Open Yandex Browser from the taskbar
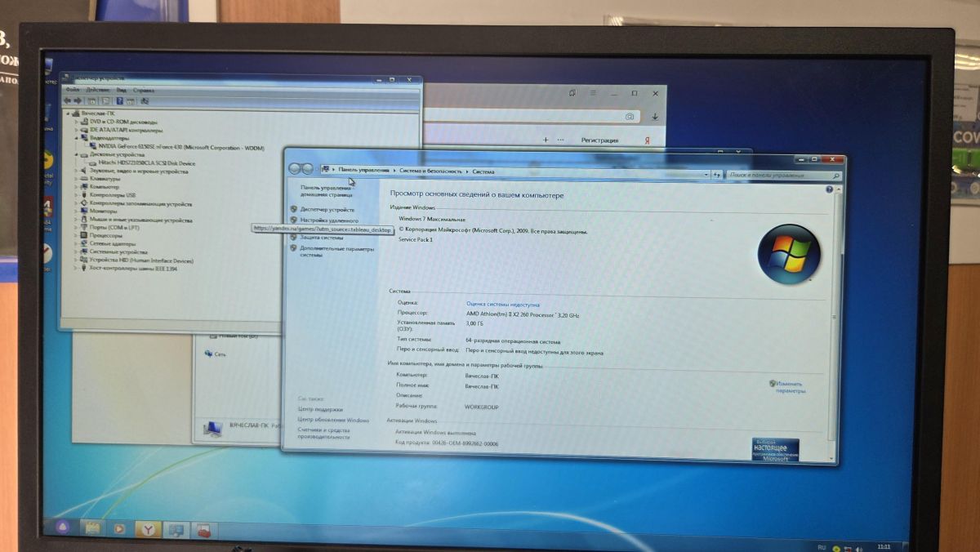 click(x=148, y=530)
